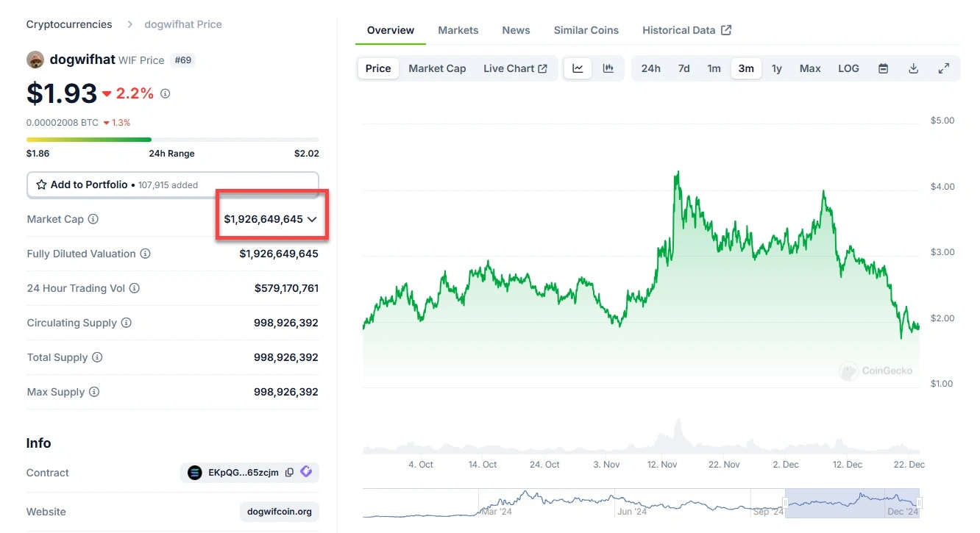Show Market Cap info tooltip icon
980x533 pixels.
click(x=93, y=219)
